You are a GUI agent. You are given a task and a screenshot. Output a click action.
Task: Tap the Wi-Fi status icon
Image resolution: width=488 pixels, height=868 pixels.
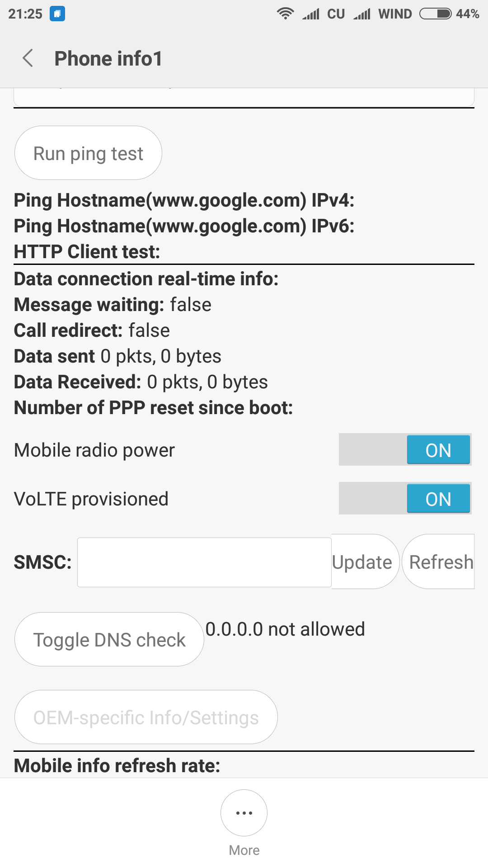pos(285,14)
